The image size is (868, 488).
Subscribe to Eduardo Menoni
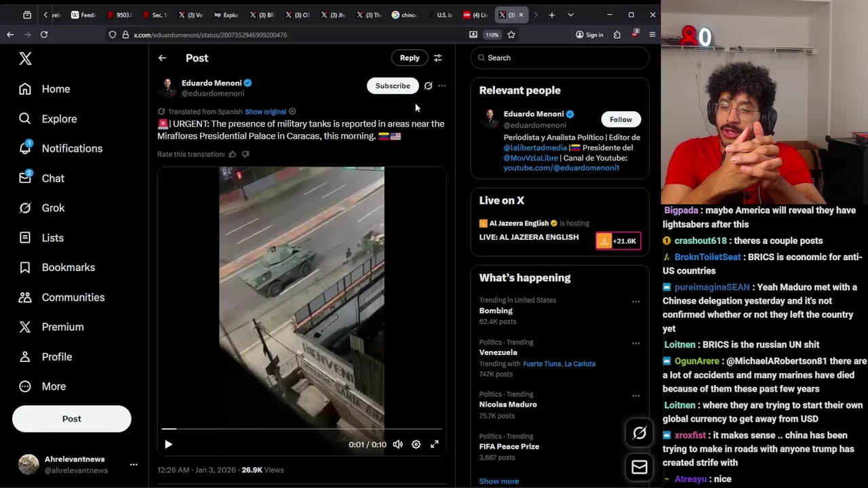(x=393, y=86)
